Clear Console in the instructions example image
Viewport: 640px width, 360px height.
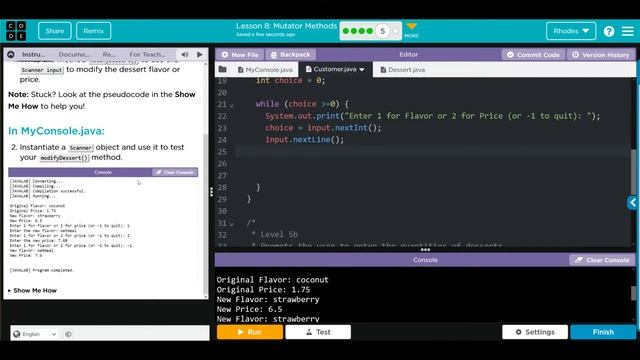[x=175, y=172]
